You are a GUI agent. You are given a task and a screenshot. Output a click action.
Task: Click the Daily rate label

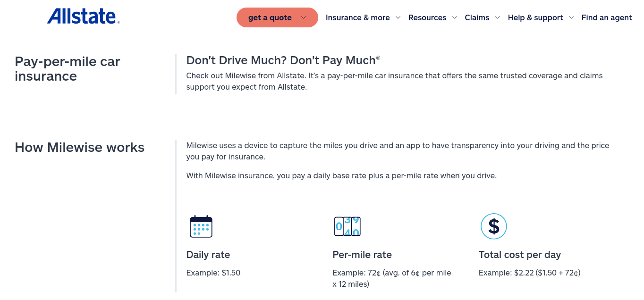[x=208, y=255]
